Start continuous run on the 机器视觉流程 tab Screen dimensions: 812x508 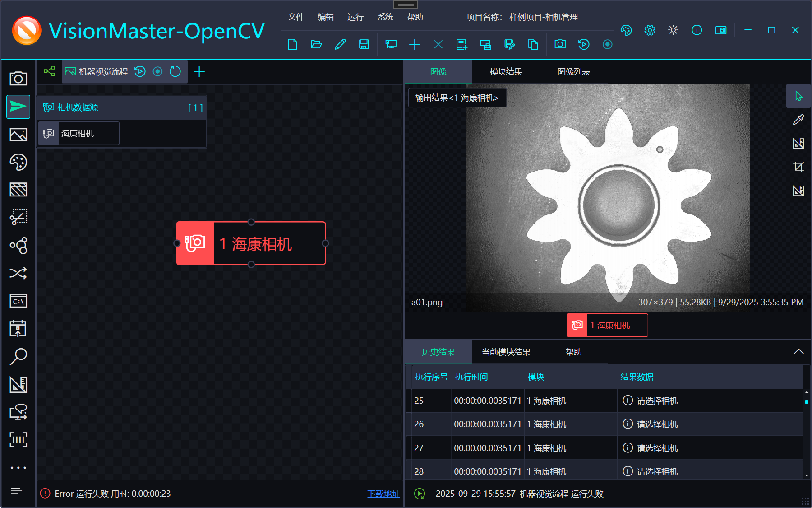click(x=157, y=71)
